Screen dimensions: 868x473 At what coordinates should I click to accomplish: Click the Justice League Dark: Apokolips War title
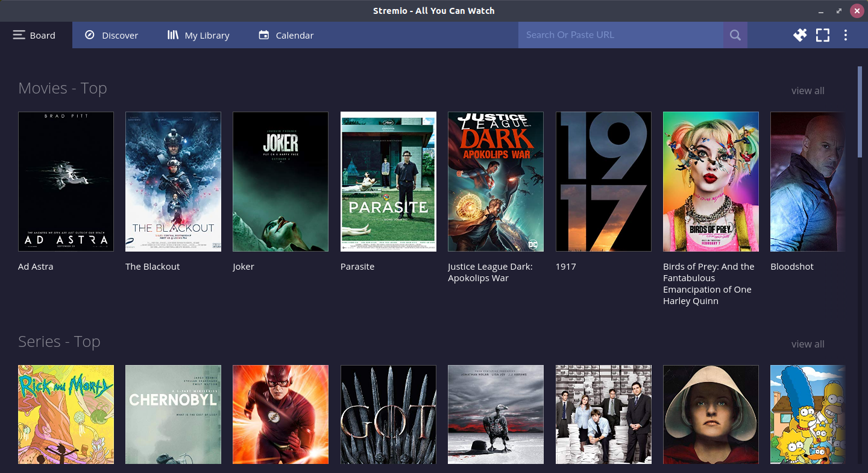pos(490,272)
